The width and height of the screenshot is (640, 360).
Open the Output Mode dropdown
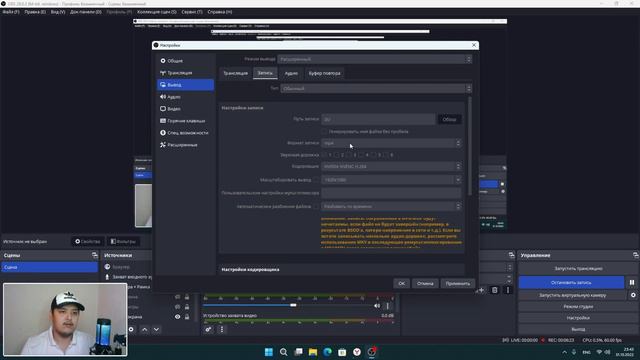[x=375, y=59]
